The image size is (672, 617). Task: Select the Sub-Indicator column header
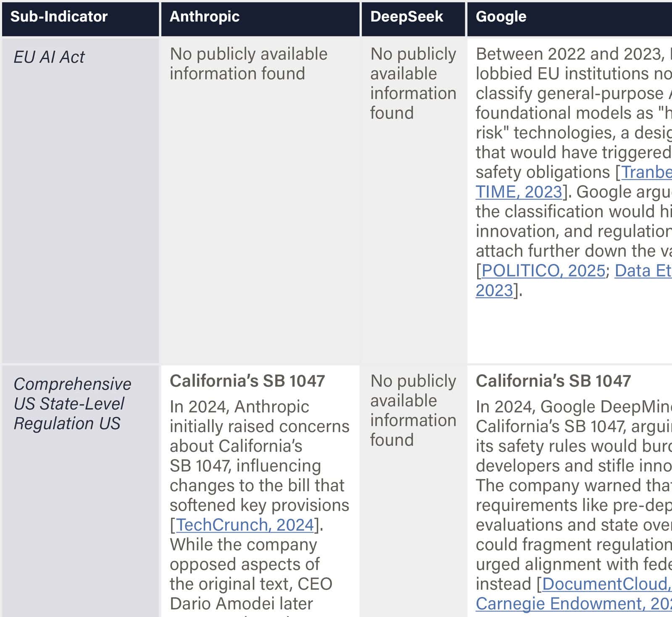click(81, 18)
